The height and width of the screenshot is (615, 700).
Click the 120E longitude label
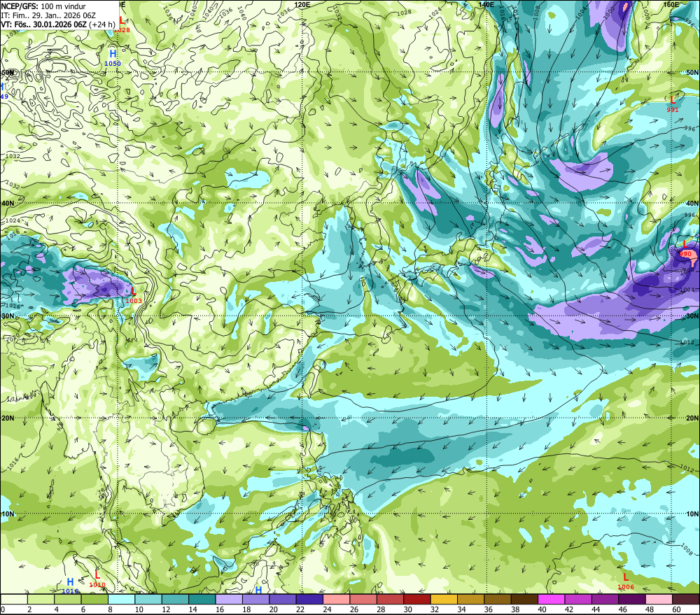coord(302,4)
